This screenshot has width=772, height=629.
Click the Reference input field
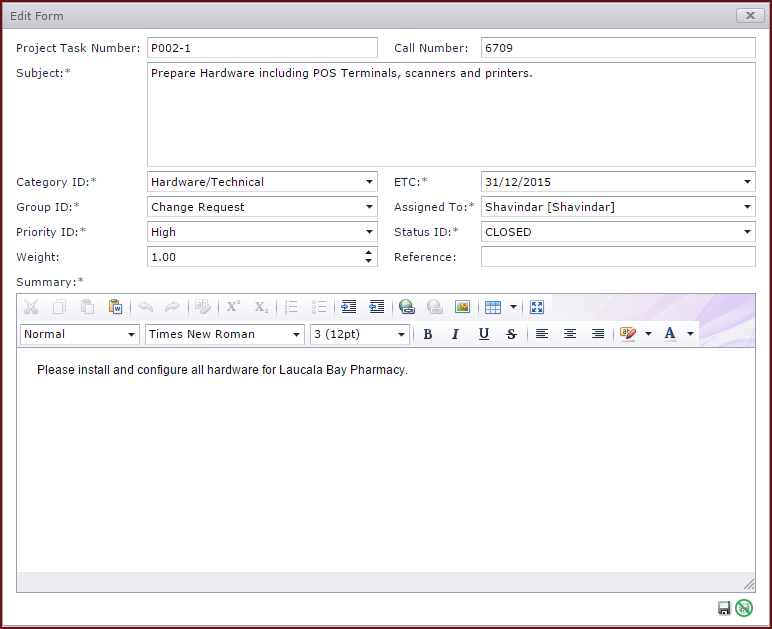point(618,257)
